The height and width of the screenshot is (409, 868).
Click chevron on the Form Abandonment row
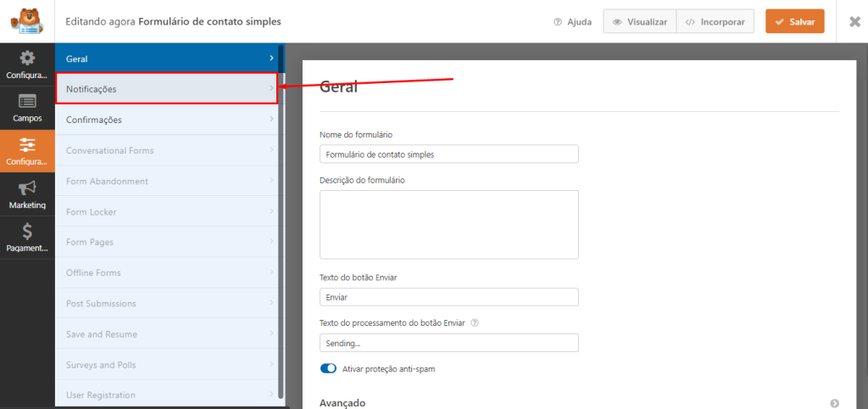(271, 180)
